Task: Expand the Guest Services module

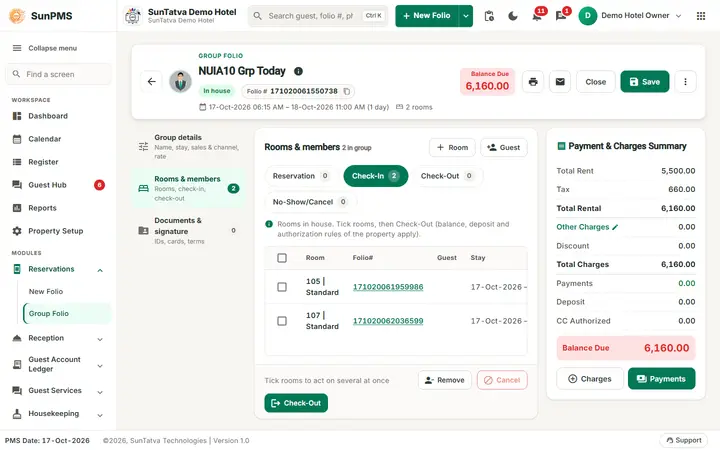Action: [x=100, y=392]
